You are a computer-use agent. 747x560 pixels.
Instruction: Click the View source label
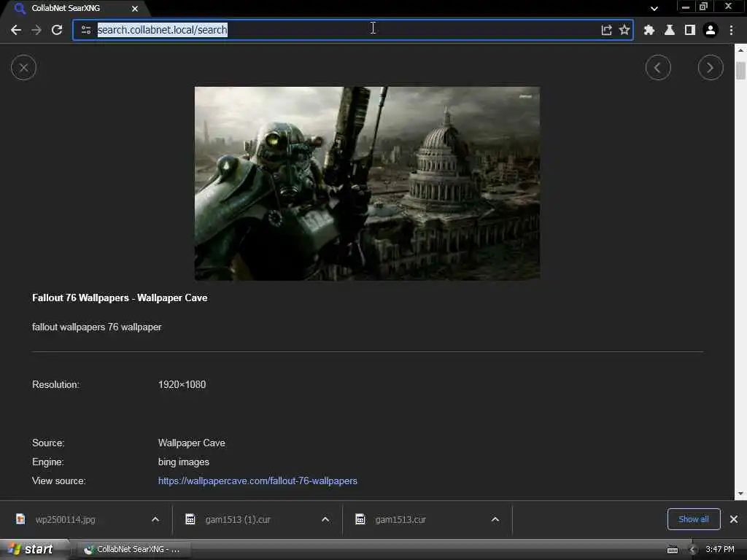click(58, 481)
